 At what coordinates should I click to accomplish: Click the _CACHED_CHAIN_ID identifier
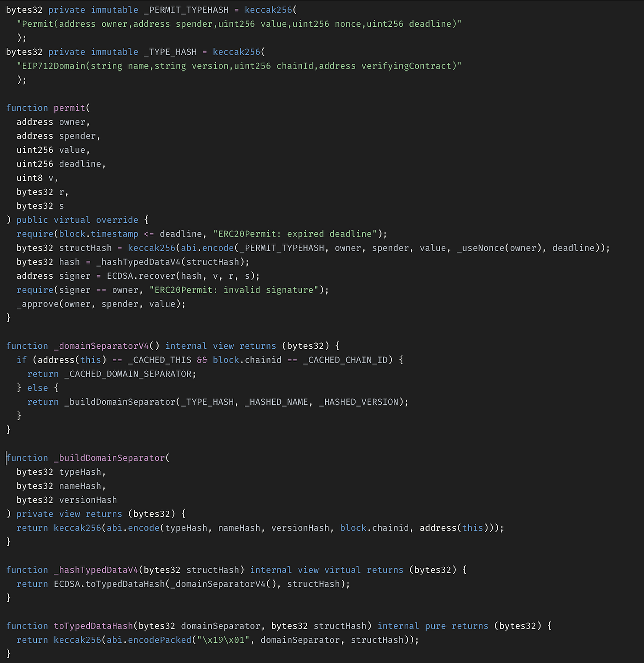[345, 360]
